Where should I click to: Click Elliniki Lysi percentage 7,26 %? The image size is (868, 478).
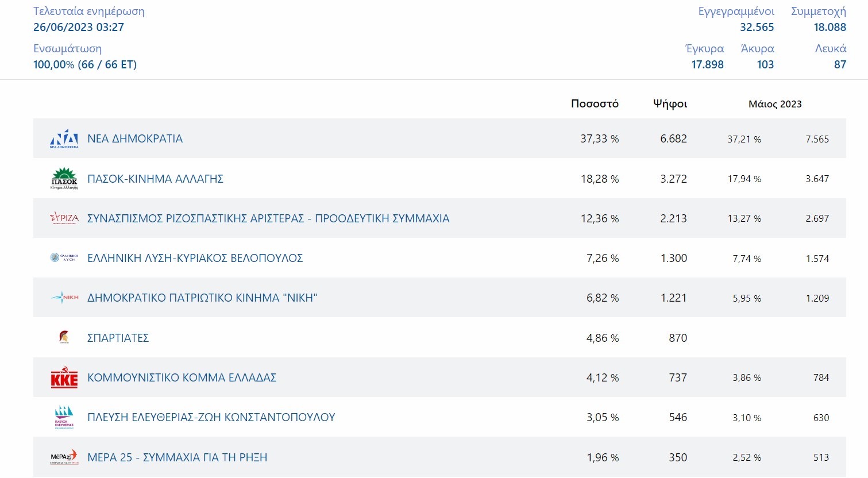pyautogui.click(x=603, y=258)
